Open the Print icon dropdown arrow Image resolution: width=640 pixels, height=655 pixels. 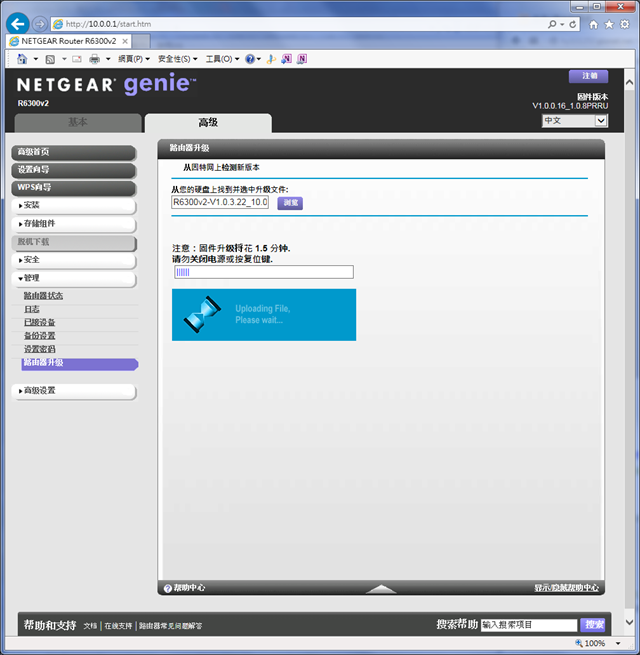(108, 59)
